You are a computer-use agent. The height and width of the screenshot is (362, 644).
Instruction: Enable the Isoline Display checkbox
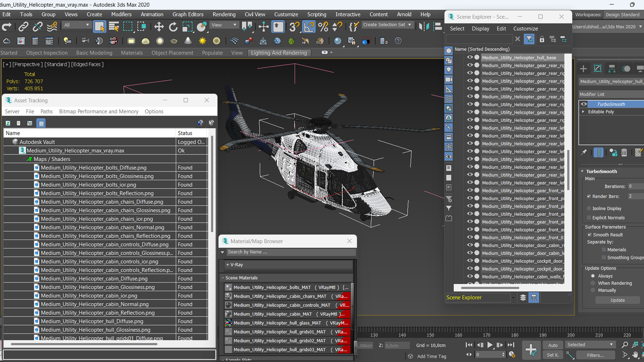click(589, 208)
